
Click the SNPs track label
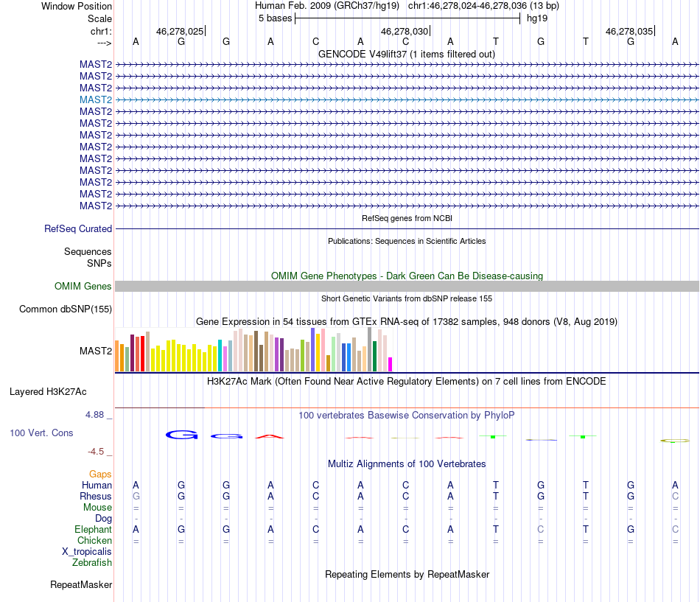[99, 264]
